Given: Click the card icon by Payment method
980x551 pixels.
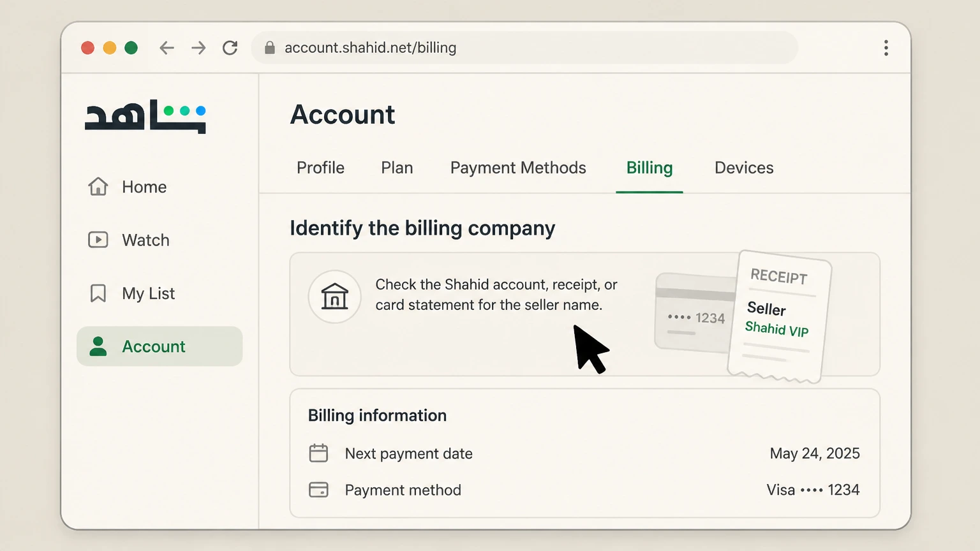Looking at the screenshot, I should click(318, 490).
